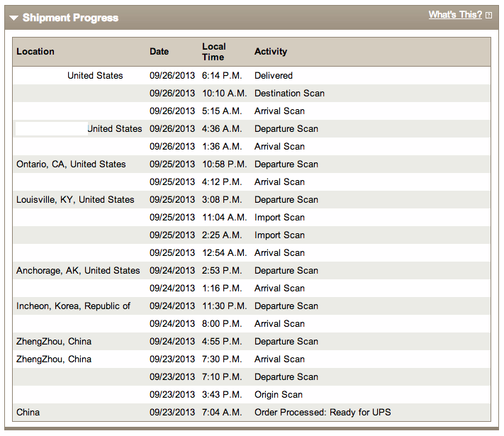Click the Anchorage, AK, United States location
Image resolution: width=504 pixels, height=436 pixels.
pyautogui.click(x=78, y=270)
